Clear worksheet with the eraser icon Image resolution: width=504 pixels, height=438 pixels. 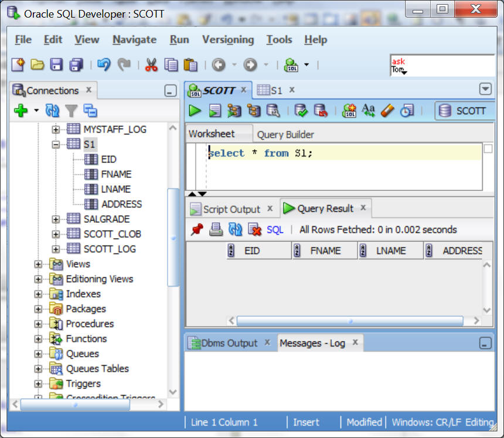387,111
